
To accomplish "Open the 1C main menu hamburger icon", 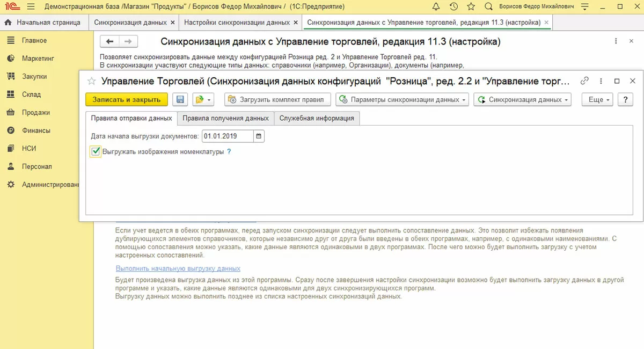I will [31, 7].
